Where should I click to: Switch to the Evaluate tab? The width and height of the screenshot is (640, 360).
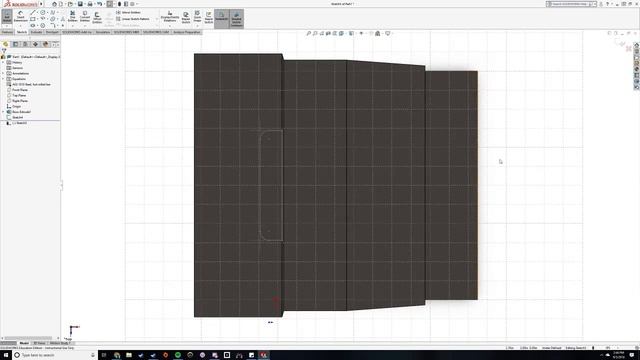[36, 32]
